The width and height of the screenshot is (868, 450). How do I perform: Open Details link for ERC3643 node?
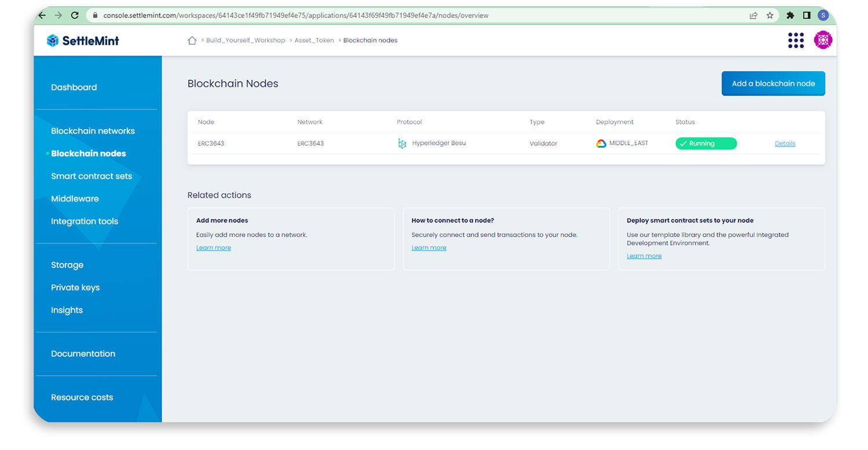[785, 144]
